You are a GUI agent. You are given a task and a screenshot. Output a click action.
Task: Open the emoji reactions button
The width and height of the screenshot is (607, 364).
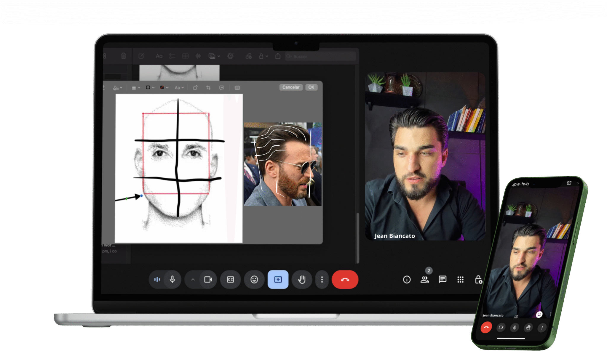254,279
